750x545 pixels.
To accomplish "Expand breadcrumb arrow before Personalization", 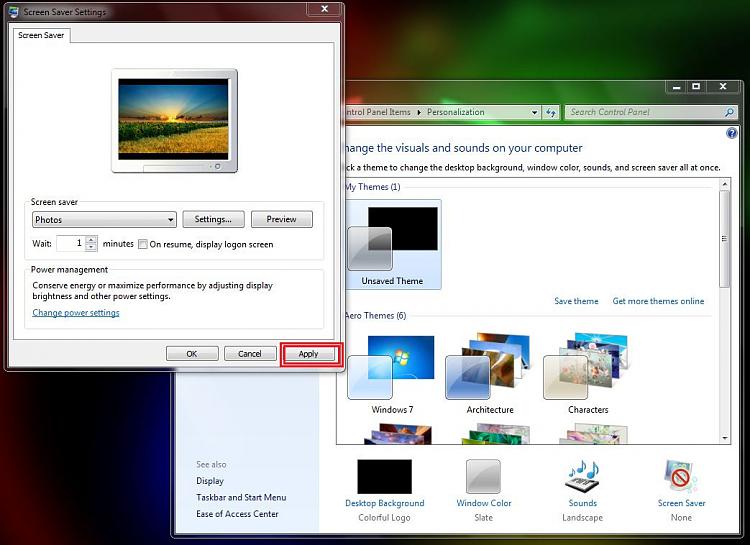I will click(419, 112).
